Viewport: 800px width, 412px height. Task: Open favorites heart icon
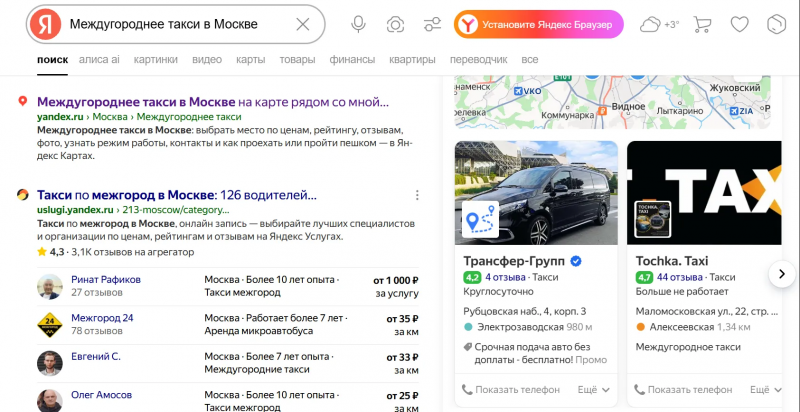[x=739, y=24]
